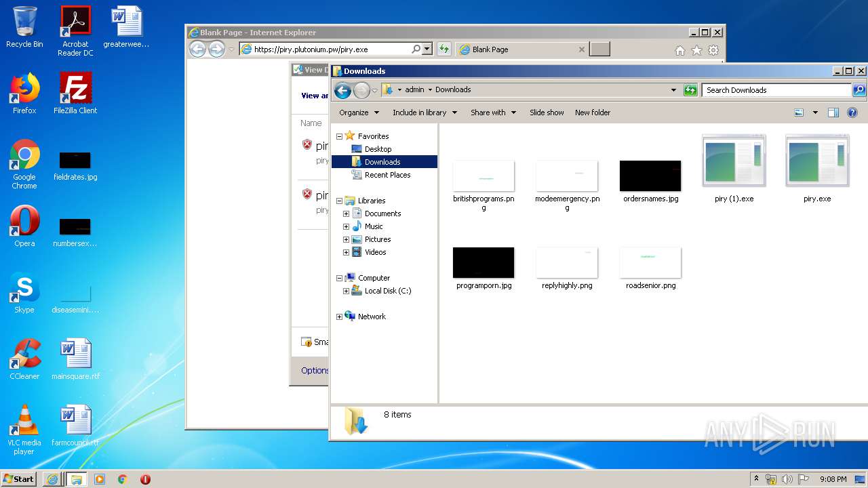
Task: Launch Skype from the desktop
Action: coord(24,293)
